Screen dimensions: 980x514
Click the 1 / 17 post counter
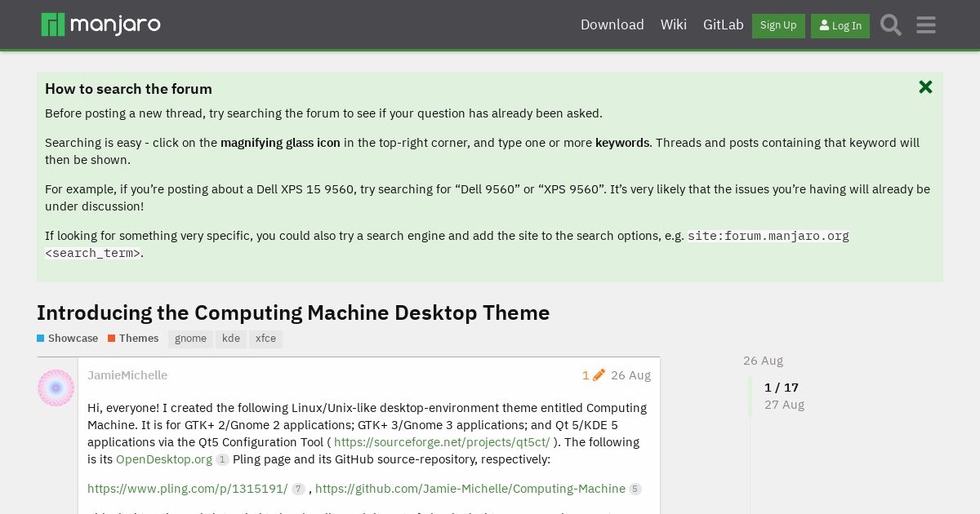(x=782, y=388)
